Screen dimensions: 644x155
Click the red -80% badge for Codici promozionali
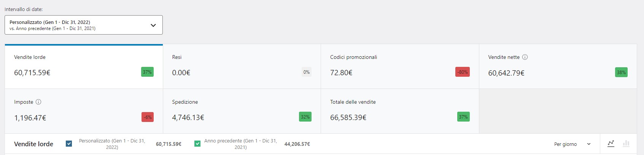coord(462,72)
